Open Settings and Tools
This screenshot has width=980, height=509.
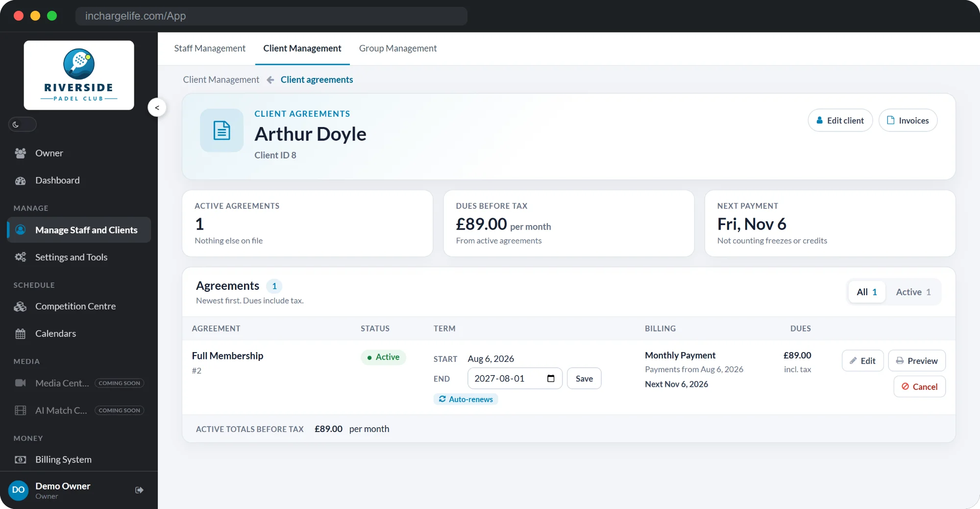[x=78, y=257]
